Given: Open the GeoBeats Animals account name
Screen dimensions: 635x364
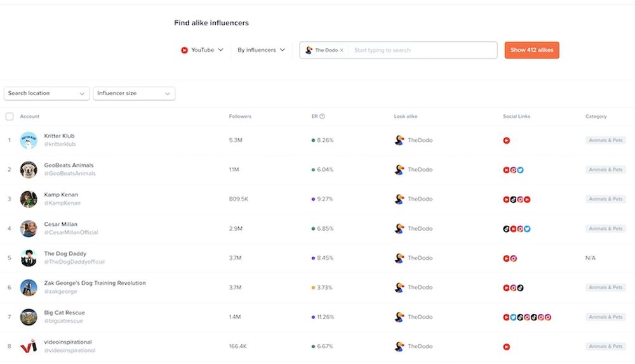Looking at the screenshot, I should [69, 166].
